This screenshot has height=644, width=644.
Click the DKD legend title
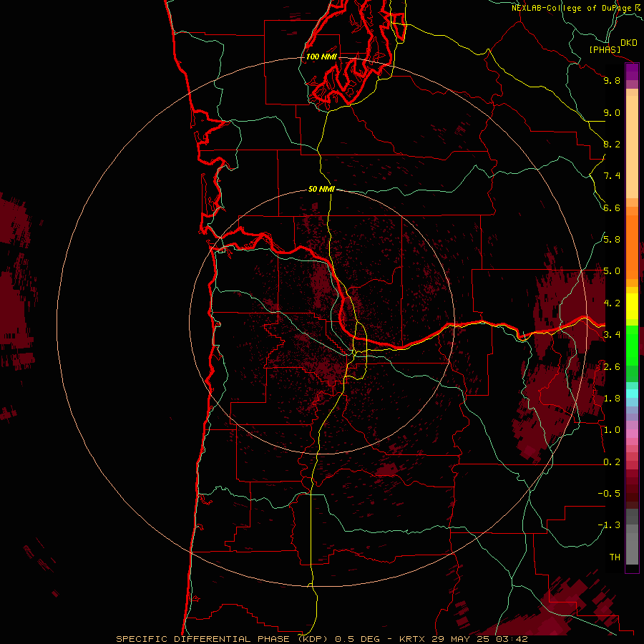pyautogui.click(x=629, y=43)
